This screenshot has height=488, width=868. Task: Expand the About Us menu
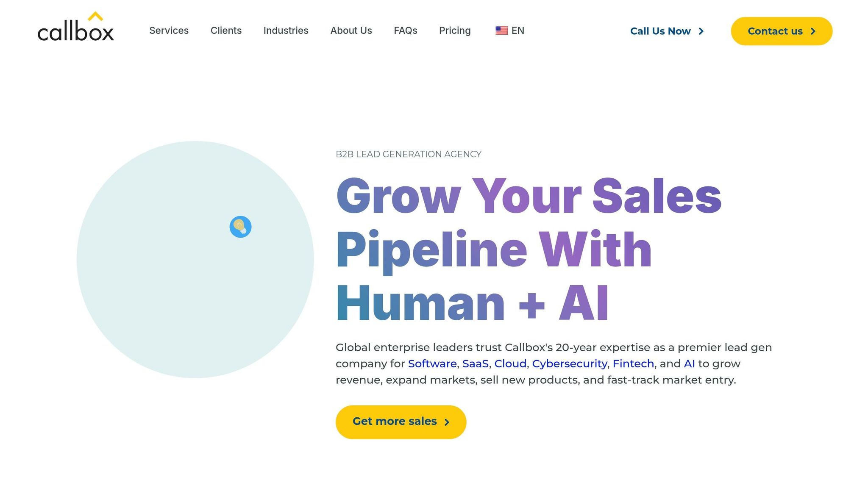tap(351, 30)
